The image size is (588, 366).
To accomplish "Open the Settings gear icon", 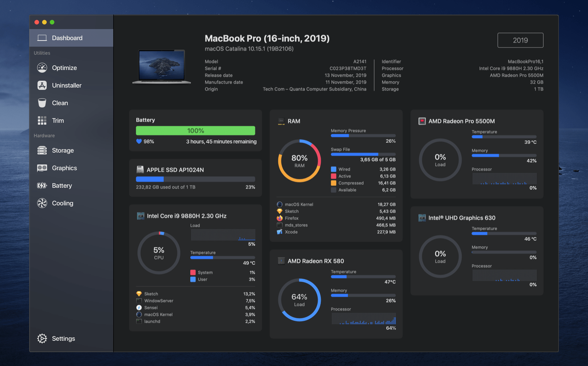I will (x=42, y=339).
